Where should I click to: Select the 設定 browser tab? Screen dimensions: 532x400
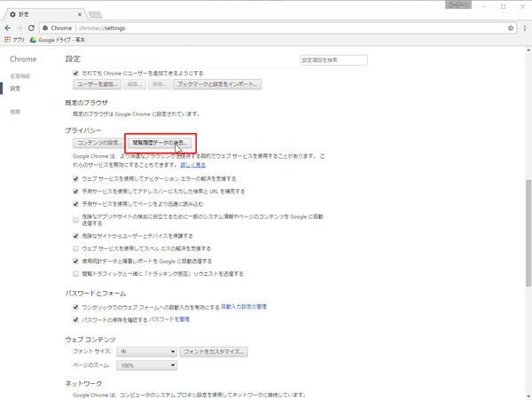click(44, 14)
